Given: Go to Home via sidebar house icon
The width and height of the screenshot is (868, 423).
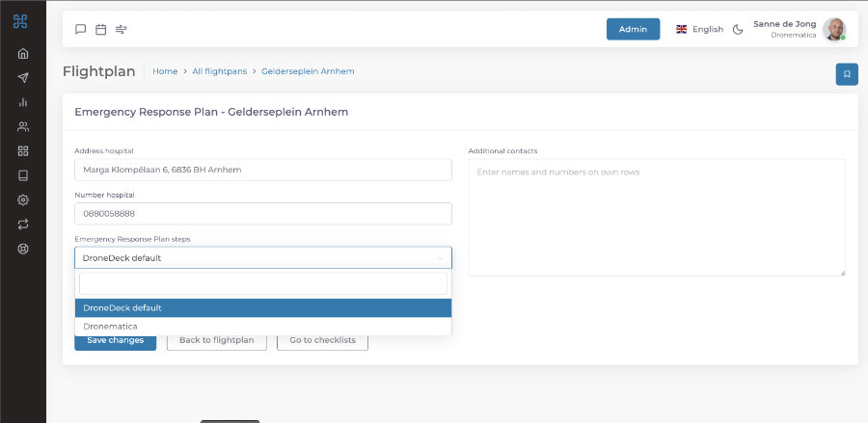Looking at the screenshot, I should click(23, 53).
